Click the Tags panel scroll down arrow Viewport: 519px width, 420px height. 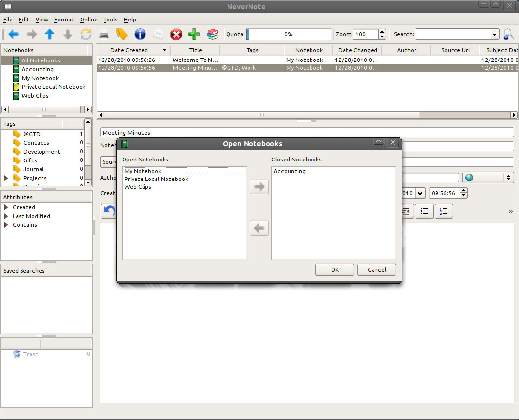pos(88,183)
